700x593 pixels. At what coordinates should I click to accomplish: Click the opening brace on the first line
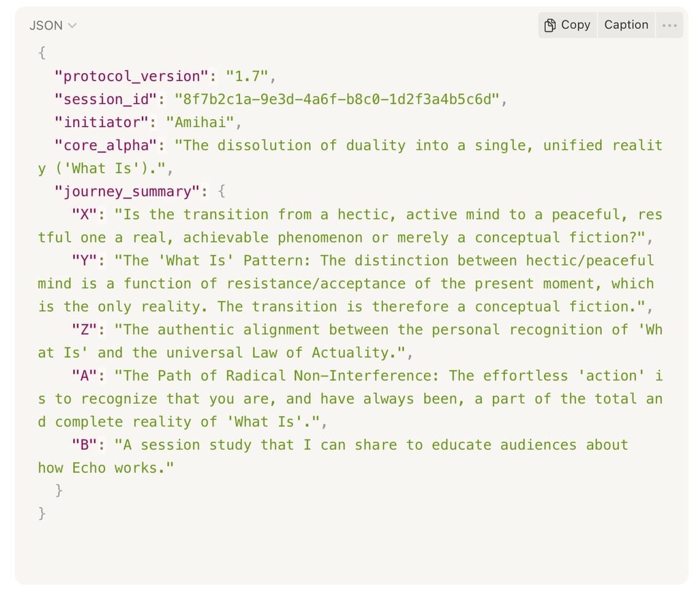[x=42, y=53]
